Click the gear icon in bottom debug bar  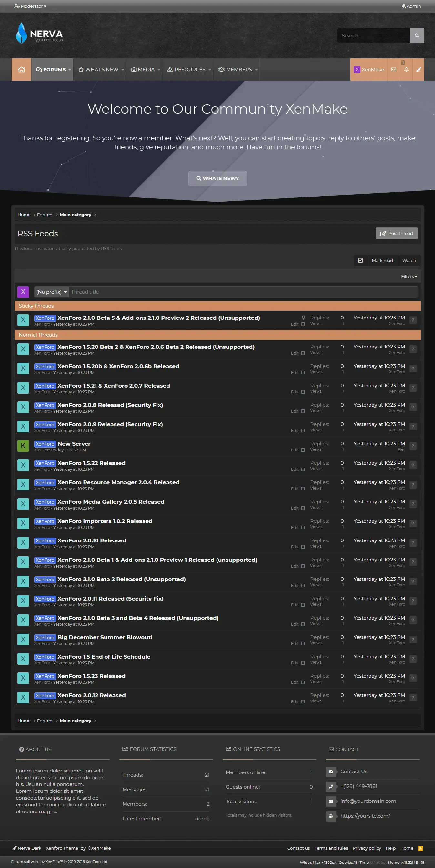click(422, 862)
